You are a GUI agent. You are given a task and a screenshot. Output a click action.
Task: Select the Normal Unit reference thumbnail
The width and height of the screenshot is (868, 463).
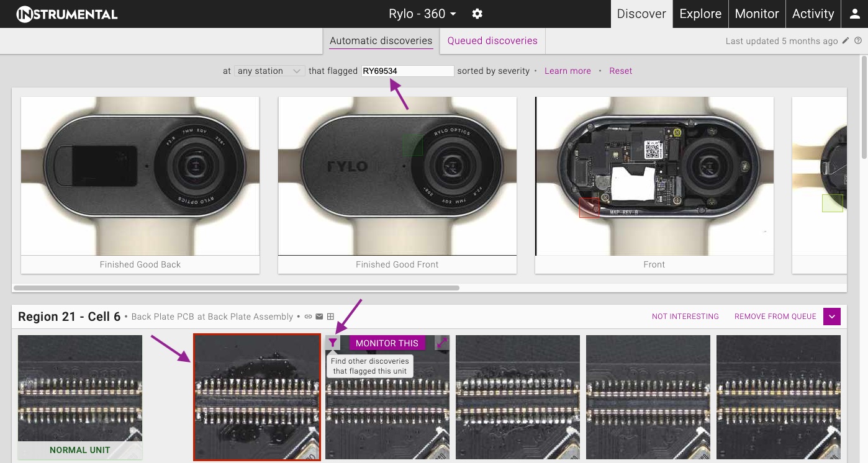pos(80,397)
